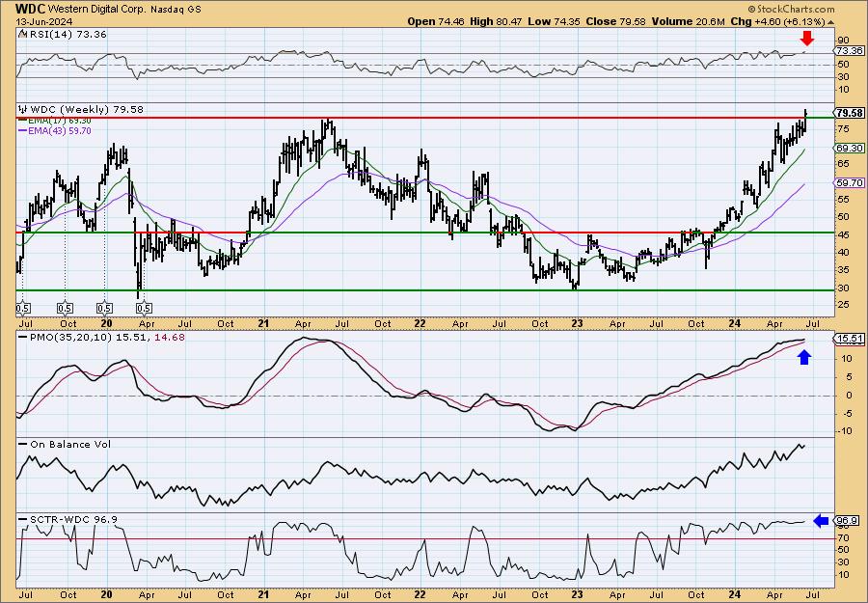The width and height of the screenshot is (868, 603).
Task: Click the 96.9 SCTR tag on right axis
Action: click(847, 520)
